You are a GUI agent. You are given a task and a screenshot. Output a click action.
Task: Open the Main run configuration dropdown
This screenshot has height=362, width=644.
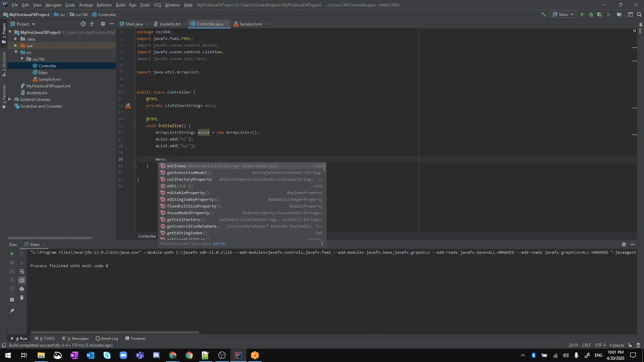[x=563, y=15]
